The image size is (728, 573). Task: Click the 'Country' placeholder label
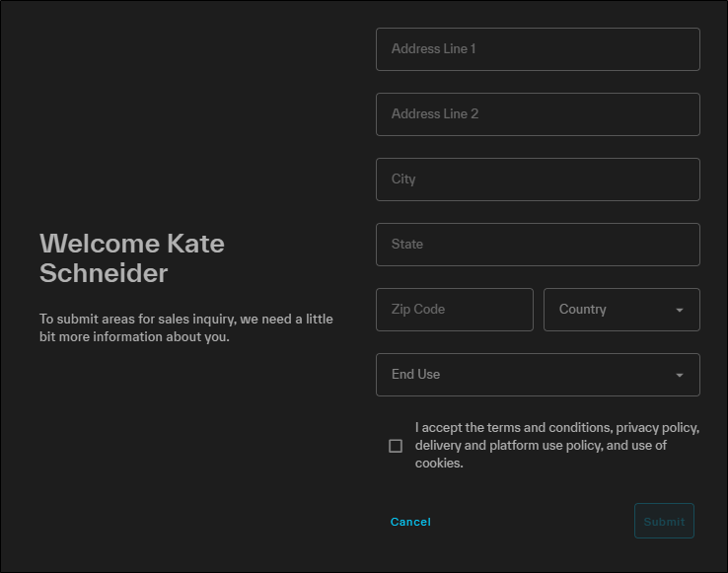pos(583,310)
